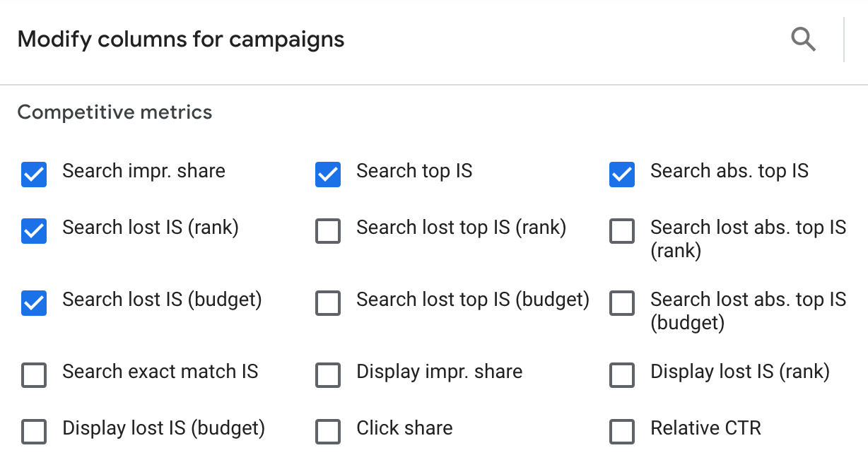This screenshot has width=868, height=472.
Task: Uncheck the Search impr. share checkbox
Action: click(x=34, y=175)
